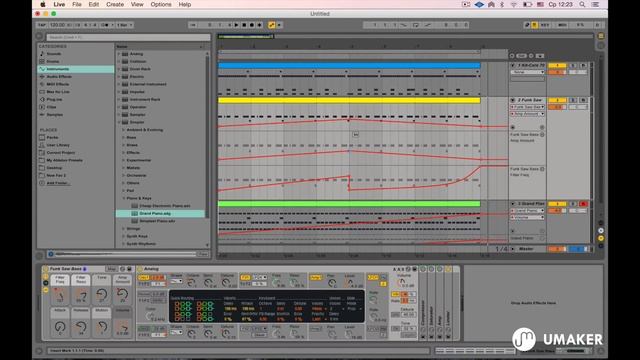Click the 120.00 tempo field
The image size is (640, 360).
[58, 25]
